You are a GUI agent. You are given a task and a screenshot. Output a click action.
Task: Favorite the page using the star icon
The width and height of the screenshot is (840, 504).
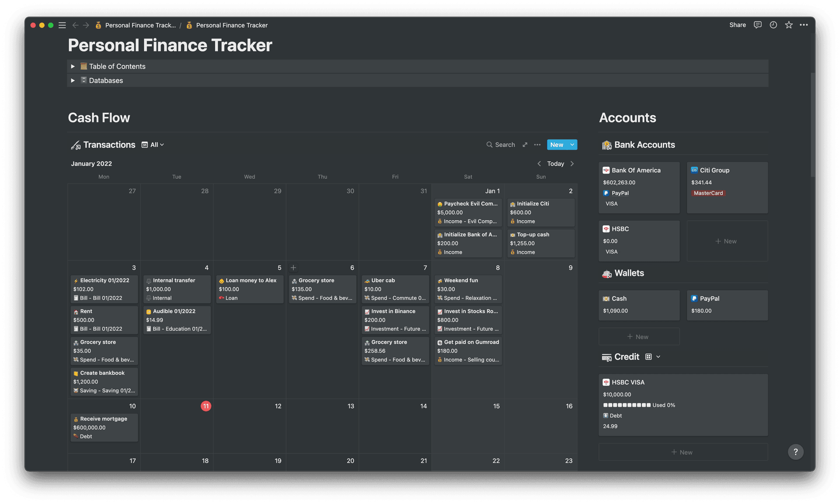point(788,25)
